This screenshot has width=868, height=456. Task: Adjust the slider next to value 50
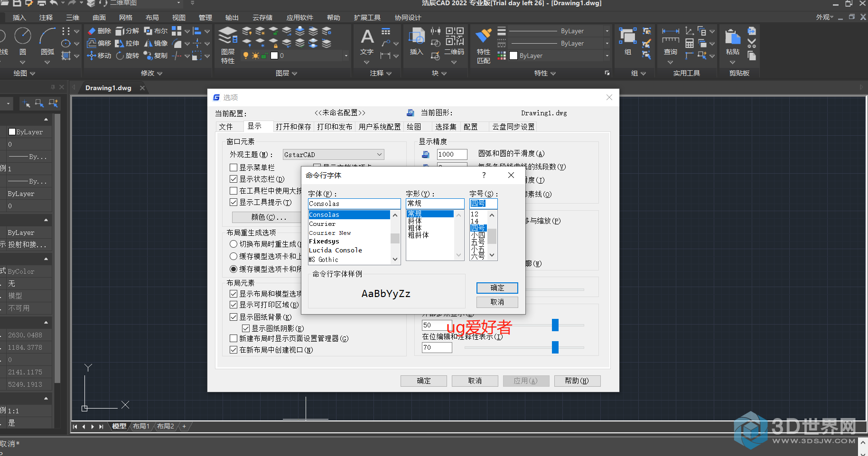555,325
